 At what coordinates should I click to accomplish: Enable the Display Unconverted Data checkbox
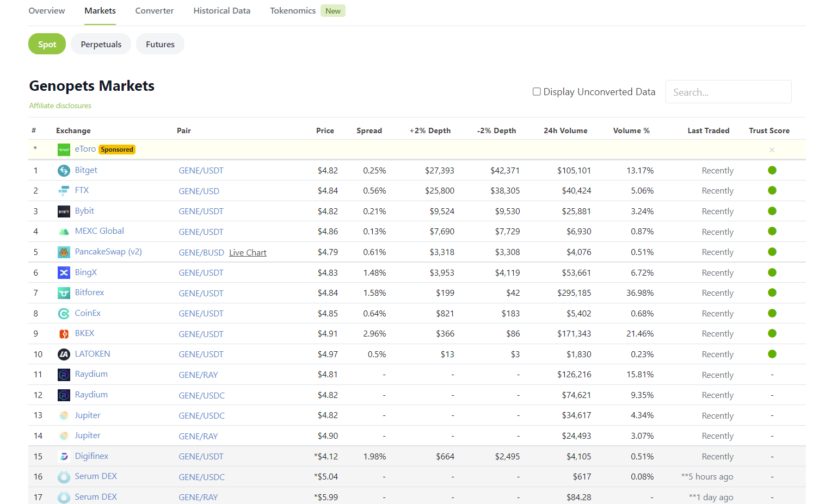(x=537, y=92)
